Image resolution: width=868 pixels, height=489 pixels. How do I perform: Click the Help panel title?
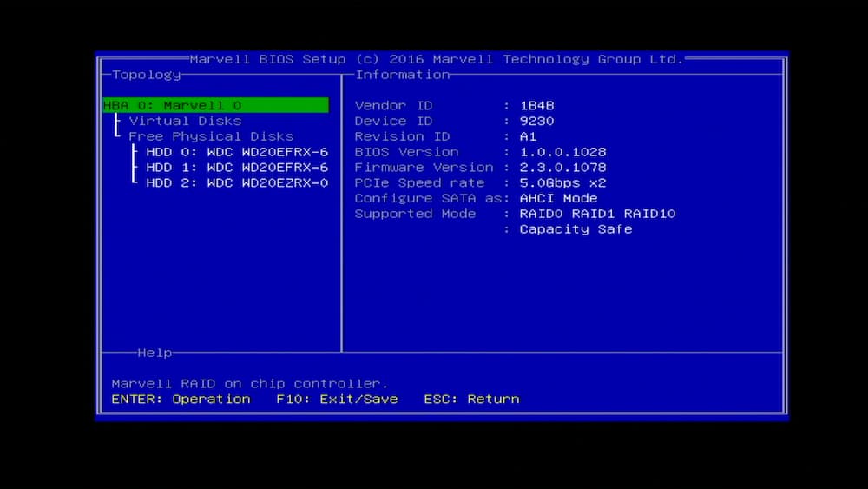(155, 353)
